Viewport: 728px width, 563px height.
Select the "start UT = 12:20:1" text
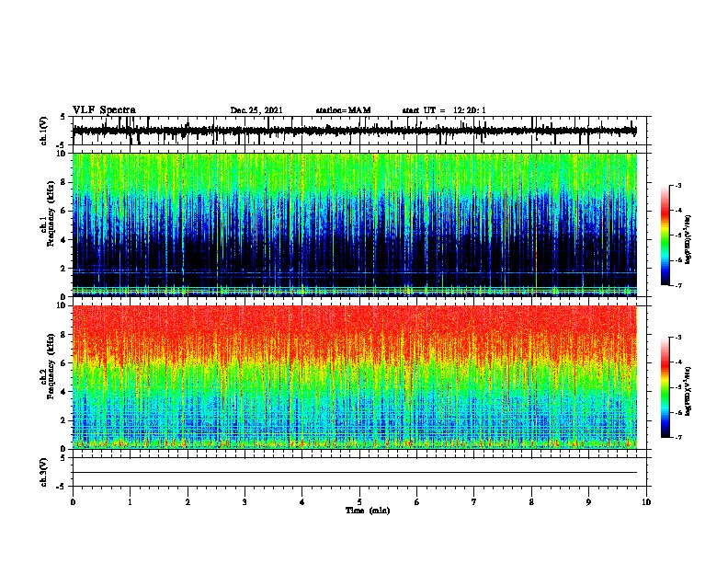tap(444, 110)
